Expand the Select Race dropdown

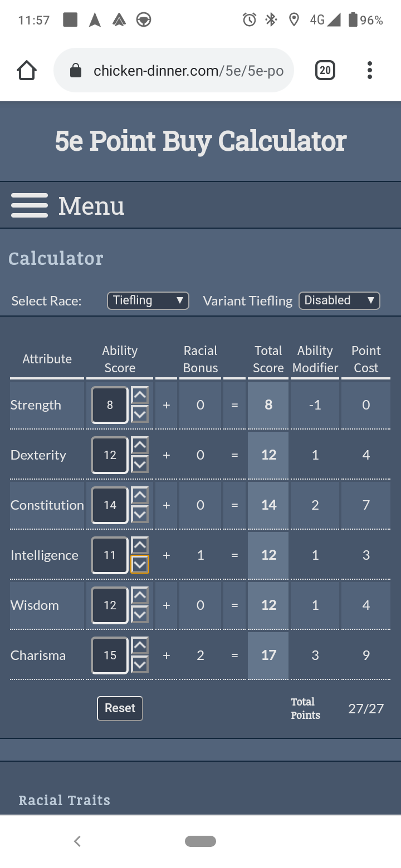148,300
